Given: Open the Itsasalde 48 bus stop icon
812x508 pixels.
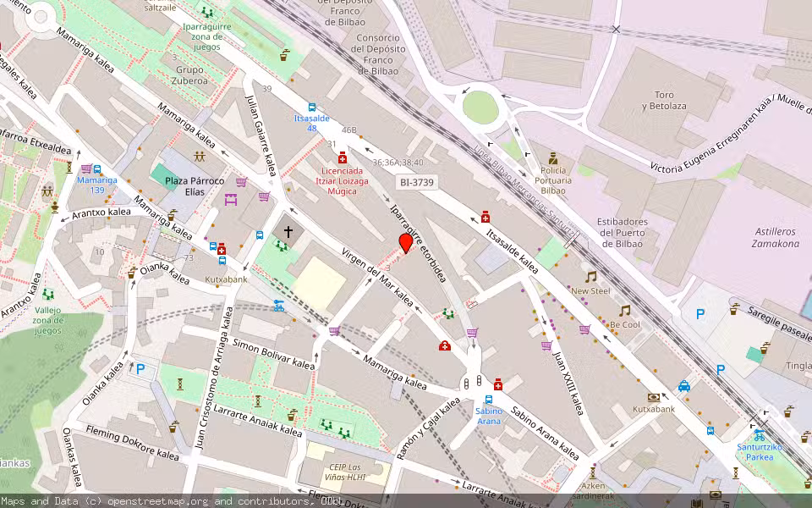Looking at the screenshot, I should [312, 108].
